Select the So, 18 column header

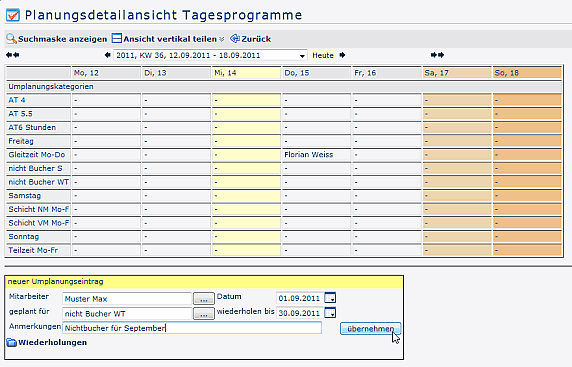[527, 73]
